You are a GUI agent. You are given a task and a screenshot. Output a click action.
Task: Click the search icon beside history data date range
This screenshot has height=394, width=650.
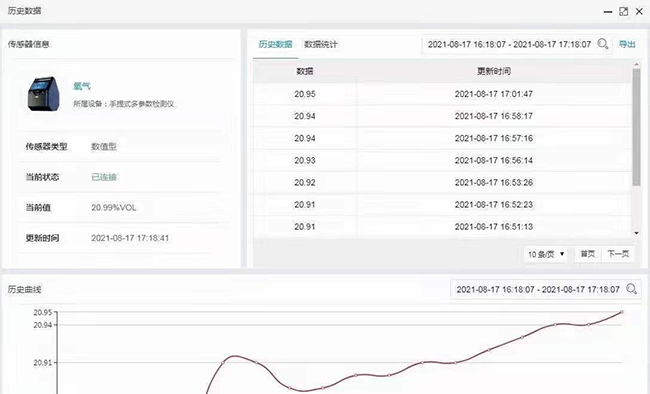(x=603, y=44)
